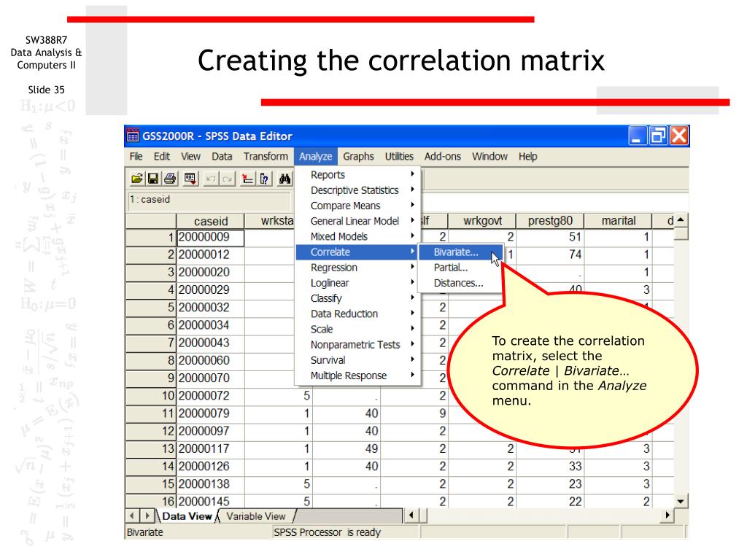This screenshot has height=560, width=747.
Task: Click the Variables info icon
Action: point(264,179)
